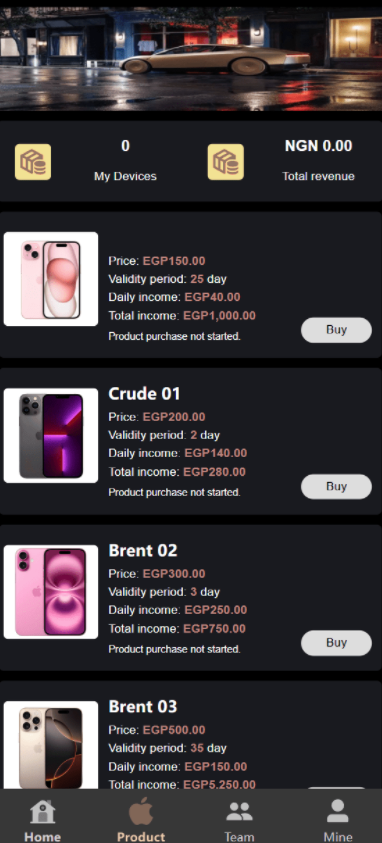The width and height of the screenshot is (382, 843).
Task: Select the Brent 02 title
Action: (142, 551)
